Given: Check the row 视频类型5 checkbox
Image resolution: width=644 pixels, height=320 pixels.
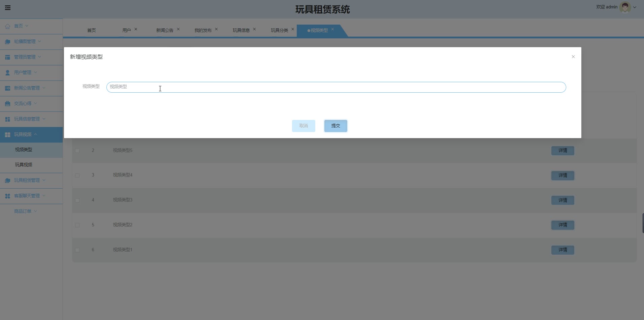Looking at the screenshot, I should (x=77, y=151).
